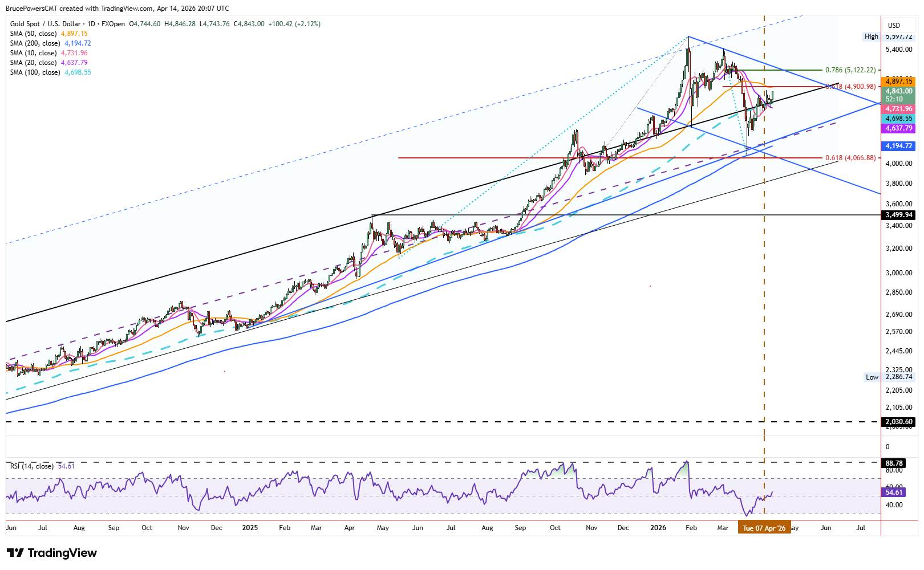Click the Low 2,286.74 label
The width and height of the screenshot is (924, 570).
[889, 377]
